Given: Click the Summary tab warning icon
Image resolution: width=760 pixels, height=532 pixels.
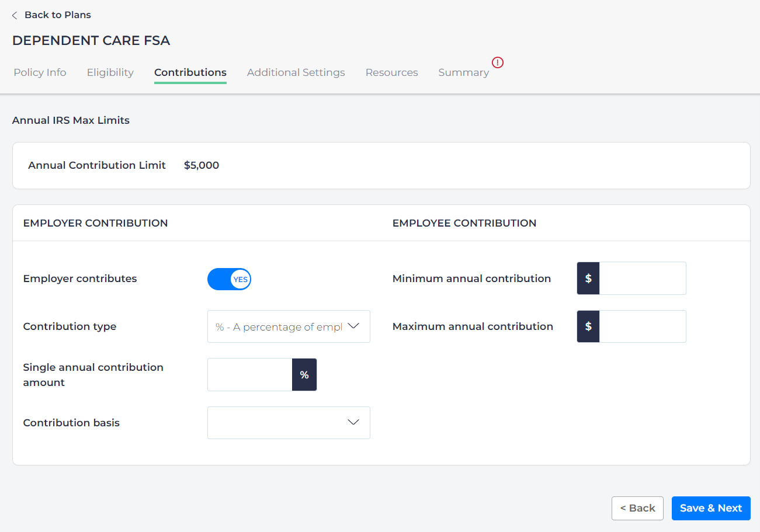Looking at the screenshot, I should click(498, 62).
